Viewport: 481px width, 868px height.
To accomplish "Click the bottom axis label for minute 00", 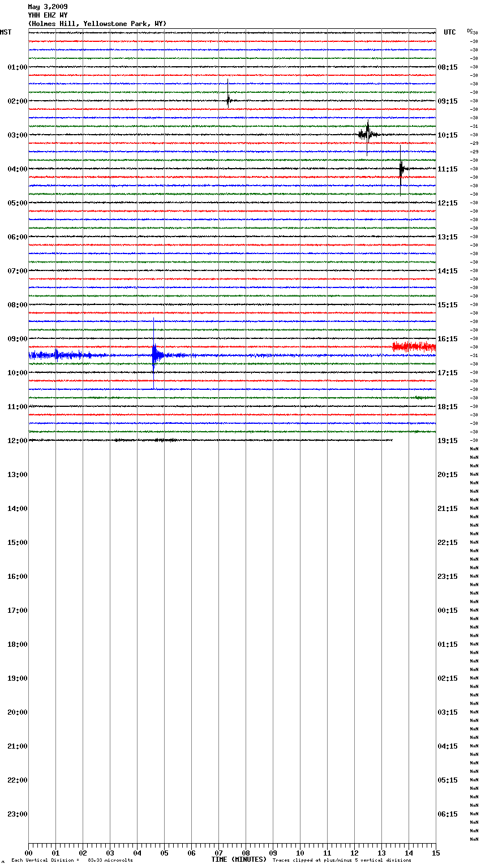I will point(28,853).
